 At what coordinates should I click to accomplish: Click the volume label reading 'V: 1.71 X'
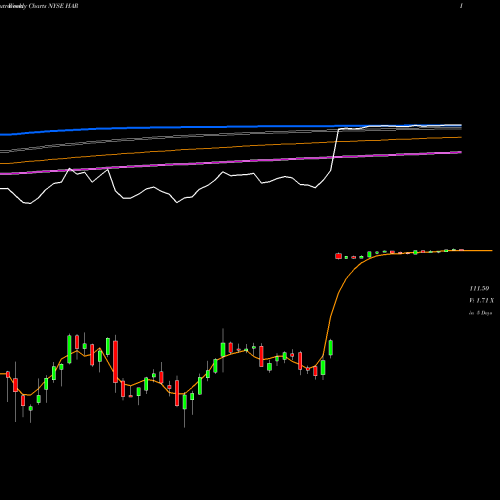tap(481, 301)
